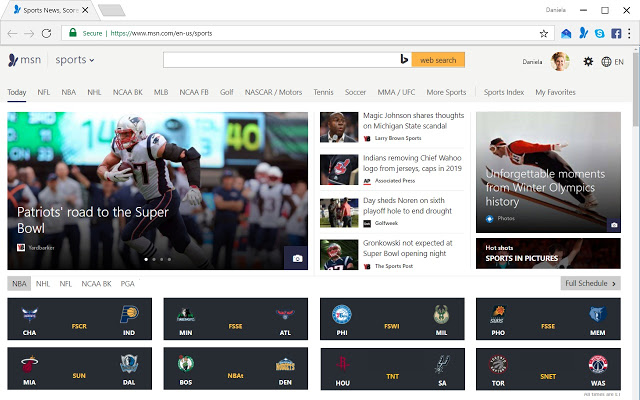
Task: Click the Bing logo in search box
Action: pyautogui.click(x=404, y=60)
